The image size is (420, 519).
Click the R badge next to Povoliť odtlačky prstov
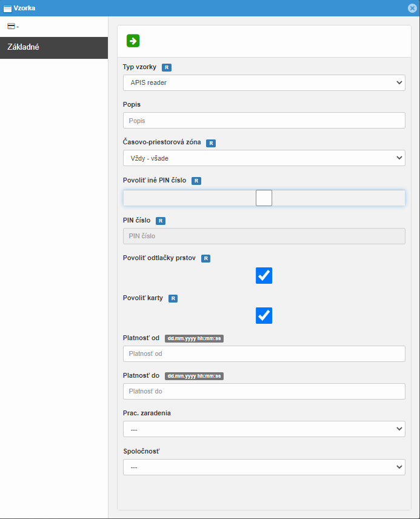[206, 258]
